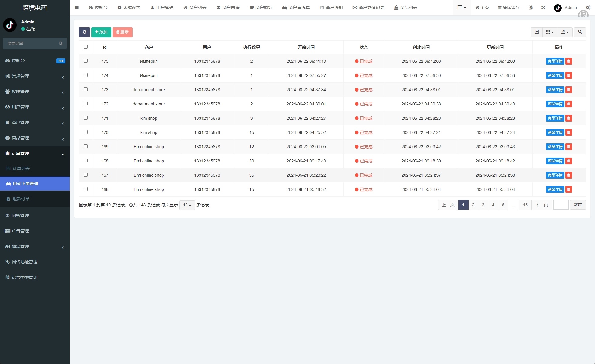The image size is (595, 364).
Task: Open 商品详情 for record 169
Action: tap(555, 147)
